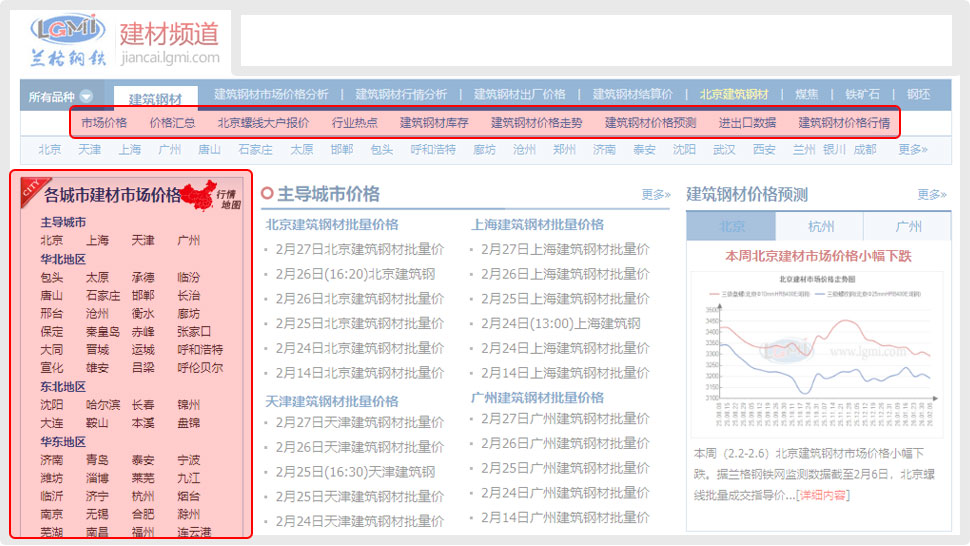
Task: Open 北京建筑钢材 in top navigation
Action: tap(734, 94)
